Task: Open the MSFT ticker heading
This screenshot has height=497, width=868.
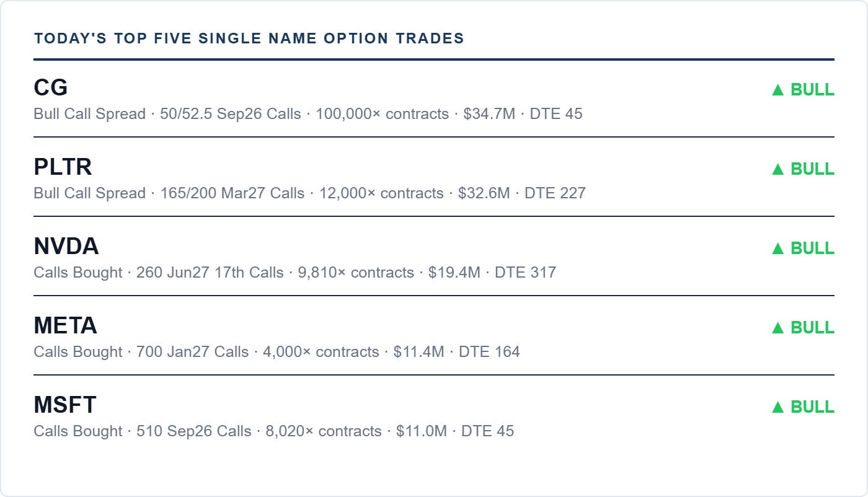Action: point(65,405)
